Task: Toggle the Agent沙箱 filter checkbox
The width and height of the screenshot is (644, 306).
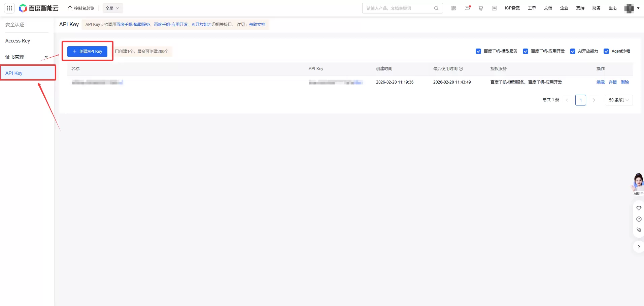Action: click(x=606, y=51)
